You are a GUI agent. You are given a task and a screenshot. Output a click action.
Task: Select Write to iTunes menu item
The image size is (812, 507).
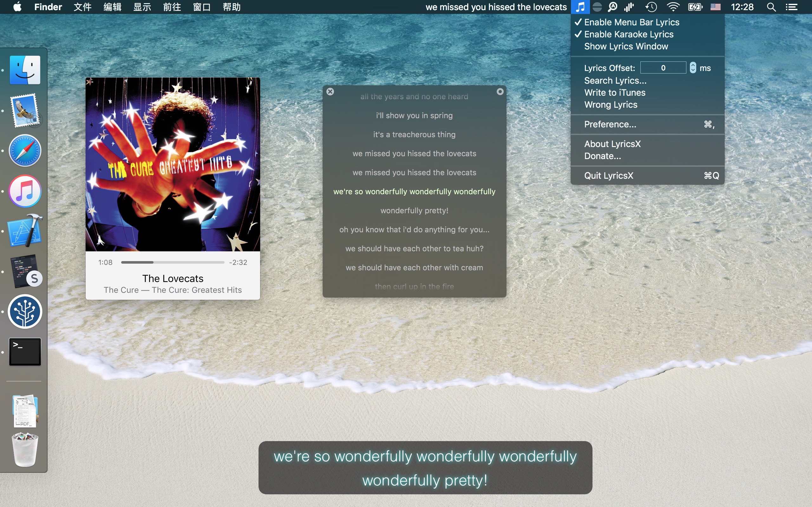[614, 93]
